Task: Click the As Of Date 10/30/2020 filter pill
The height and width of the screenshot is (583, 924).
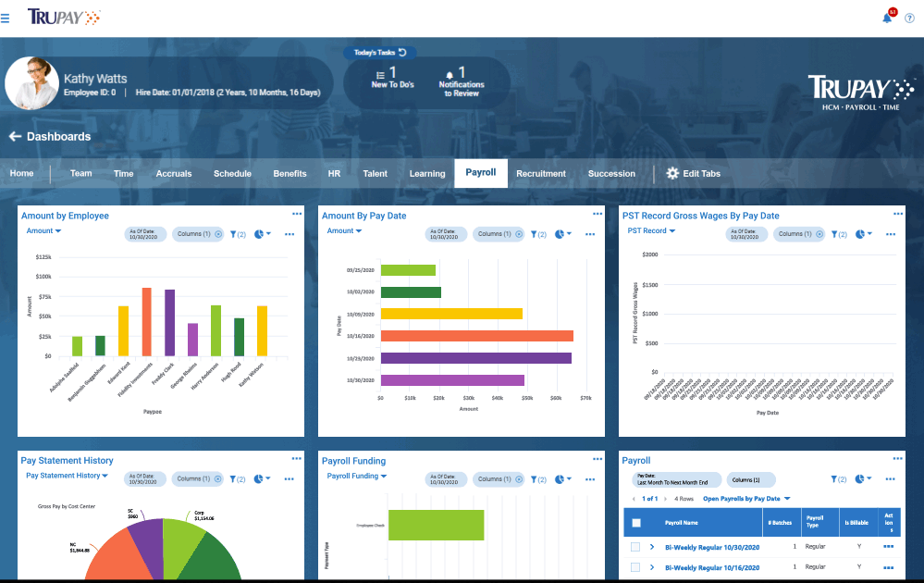Action: pyautogui.click(x=143, y=234)
